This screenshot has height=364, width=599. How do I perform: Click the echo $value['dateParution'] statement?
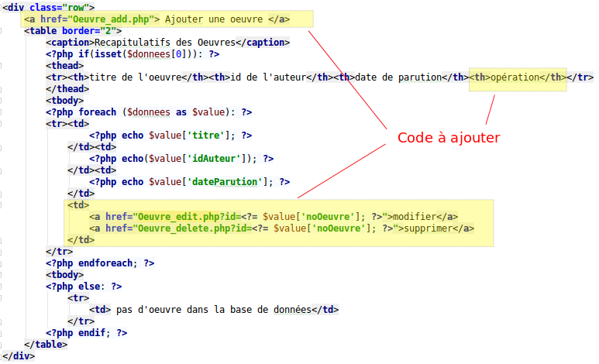point(189,181)
